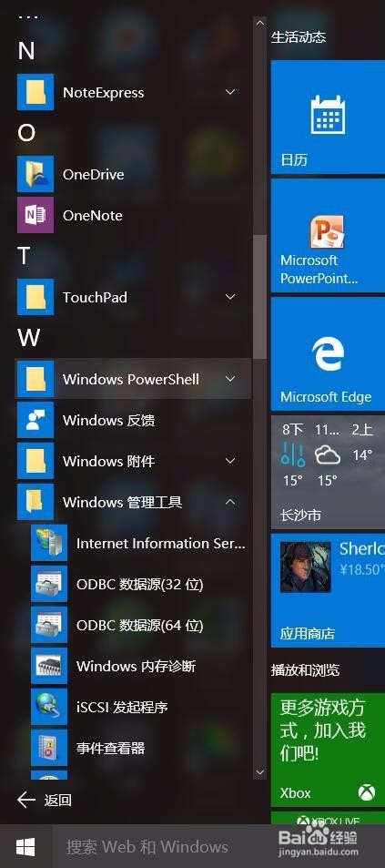Open the 事件查看器 icon
385x868 pixels.
pos(48,748)
